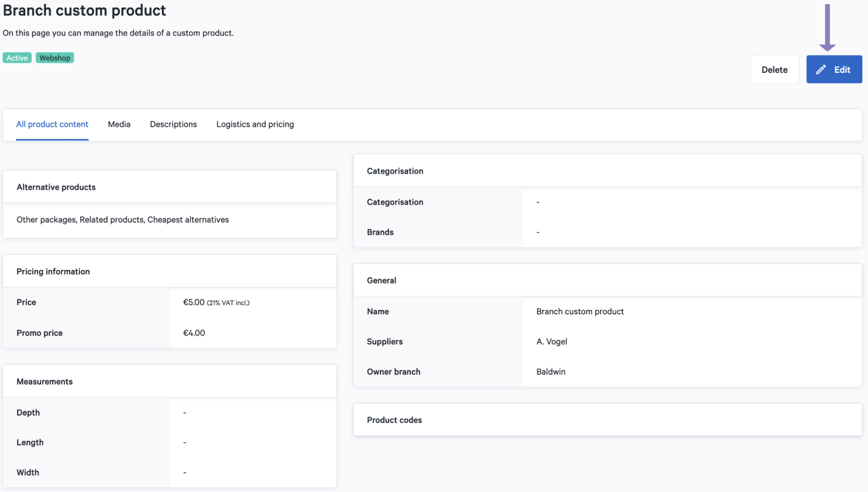This screenshot has height=492, width=868.
Task: Select the Logistics and pricing tab
Action: tap(255, 124)
